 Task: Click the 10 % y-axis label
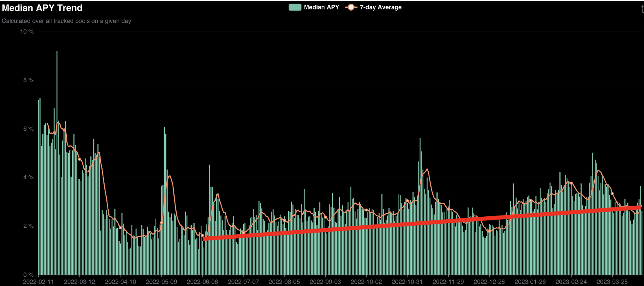[x=27, y=32]
